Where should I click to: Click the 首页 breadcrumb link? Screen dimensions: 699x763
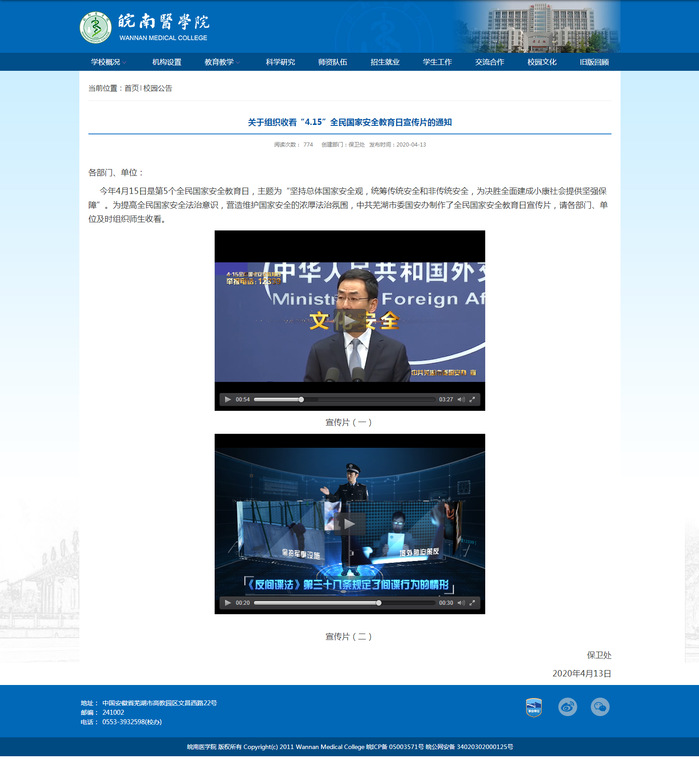coord(132,88)
